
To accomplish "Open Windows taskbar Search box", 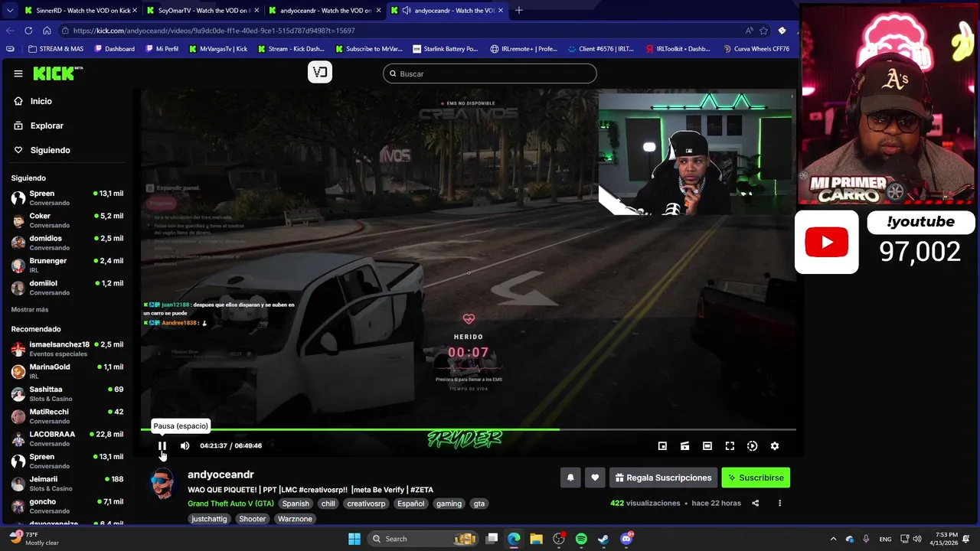I will 423,539.
